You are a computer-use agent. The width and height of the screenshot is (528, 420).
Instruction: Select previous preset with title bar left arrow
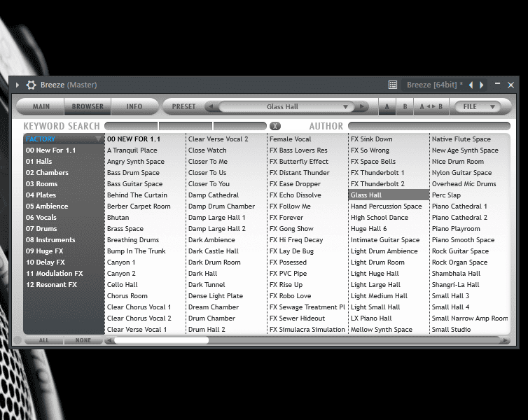coord(471,85)
